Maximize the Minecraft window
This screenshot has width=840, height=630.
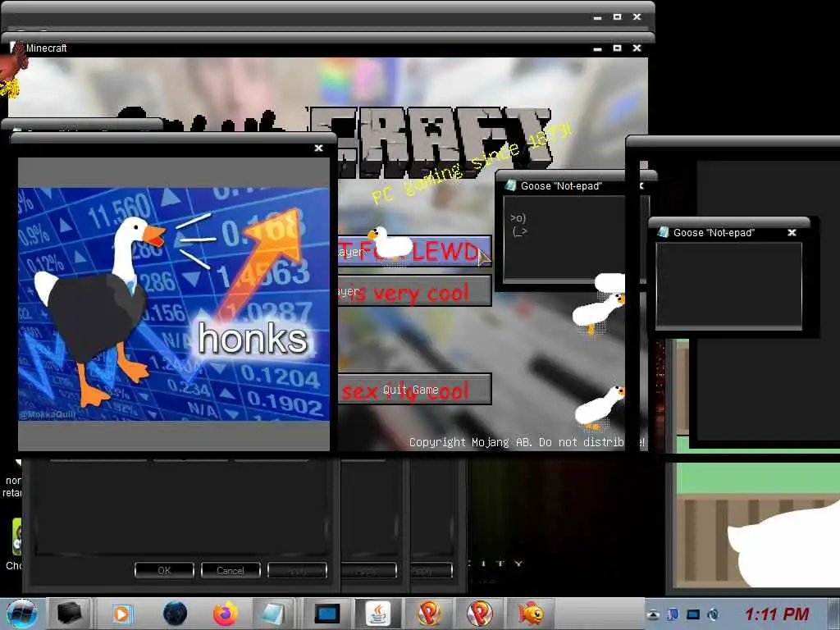click(617, 48)
